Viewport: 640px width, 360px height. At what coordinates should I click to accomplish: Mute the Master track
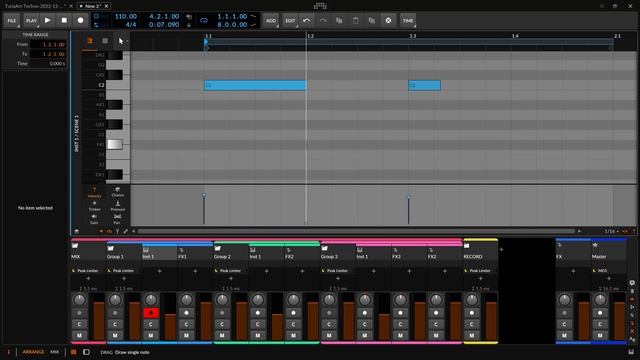coord(600,335)
